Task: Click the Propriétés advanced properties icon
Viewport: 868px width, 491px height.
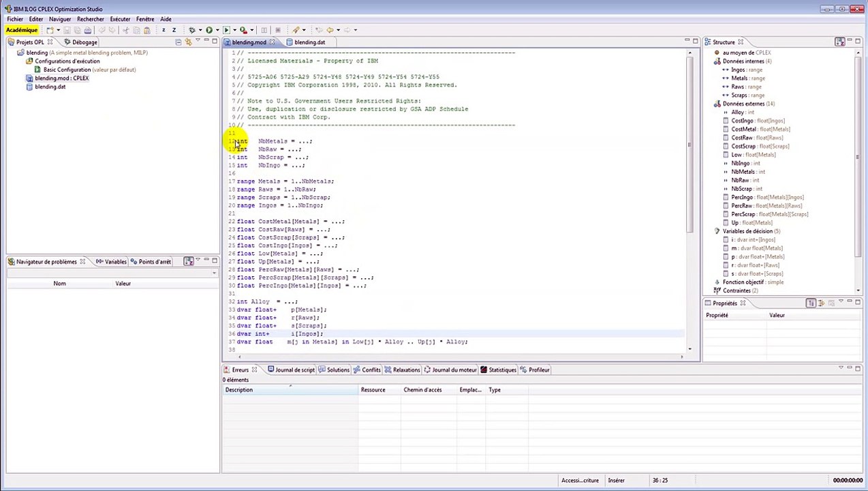Action: tap(822, 303)
